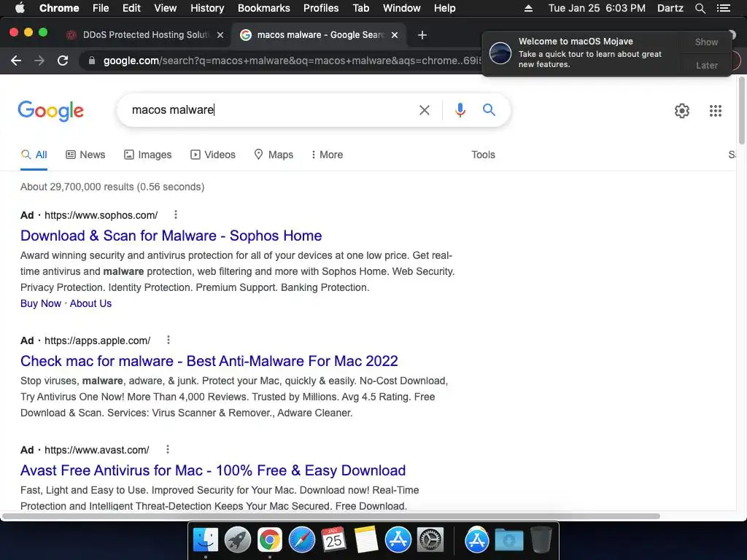747x560 pixels.
Task: Submit search with magnifier icon
Action: point(489,110)
